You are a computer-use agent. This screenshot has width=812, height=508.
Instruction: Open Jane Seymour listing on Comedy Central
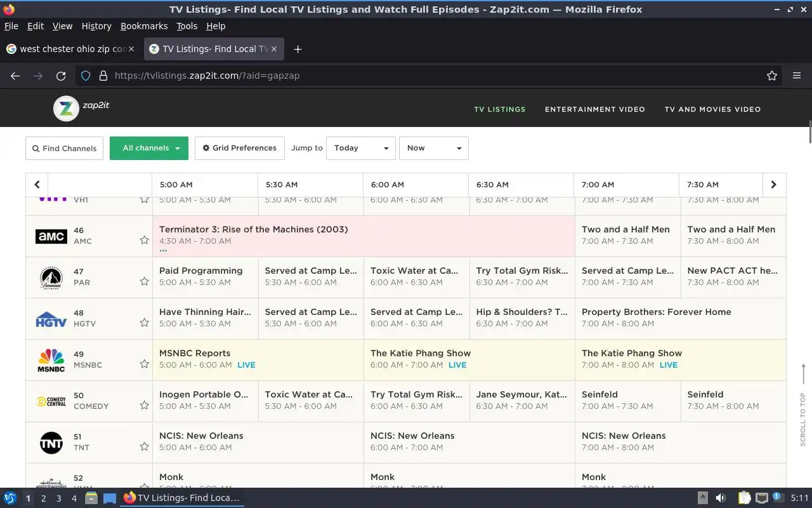(x=522, y=401)
